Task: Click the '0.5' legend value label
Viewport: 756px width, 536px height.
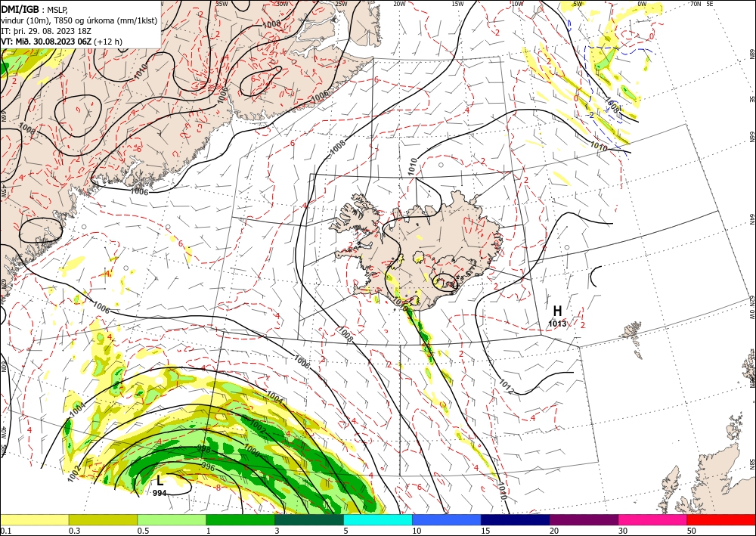Action: 143,531
